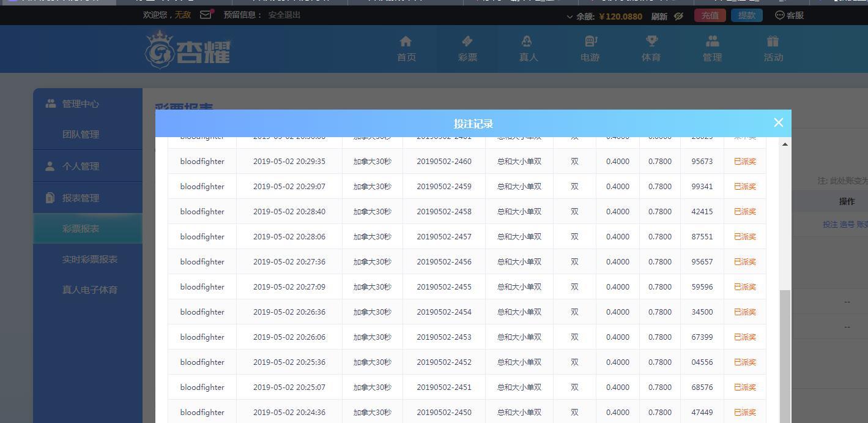Open the mail envelope inbox icon
868x423 pixels.
[206, 15]
